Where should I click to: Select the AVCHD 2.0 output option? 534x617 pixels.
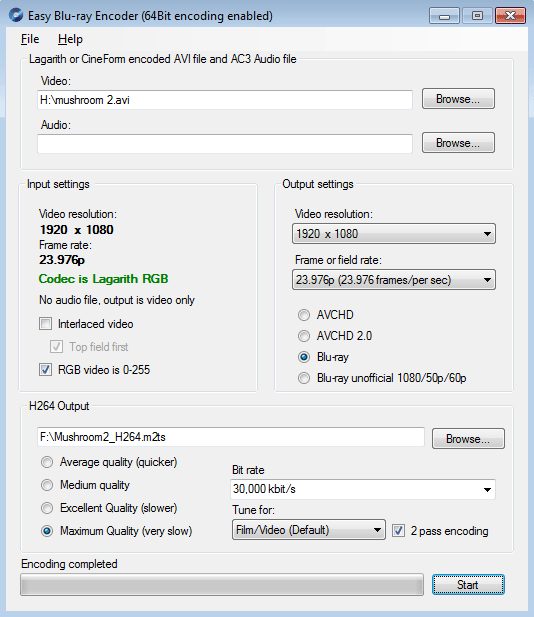point(303,336)
